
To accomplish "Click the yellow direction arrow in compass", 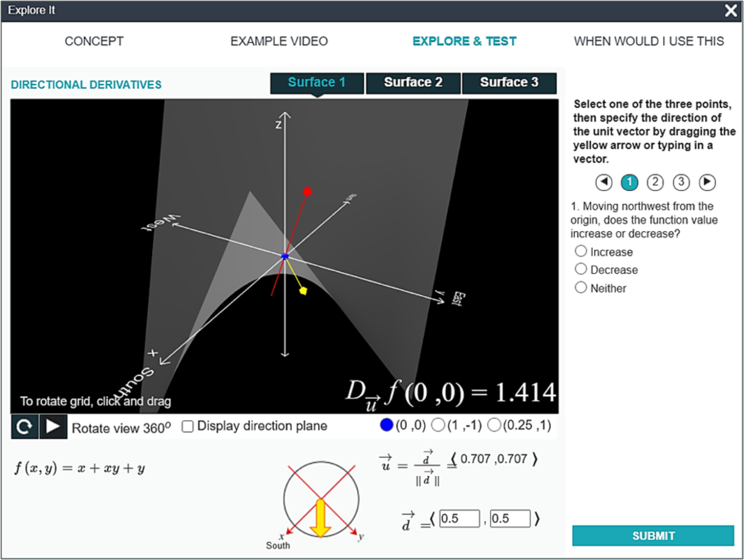I will pos(321,518).
